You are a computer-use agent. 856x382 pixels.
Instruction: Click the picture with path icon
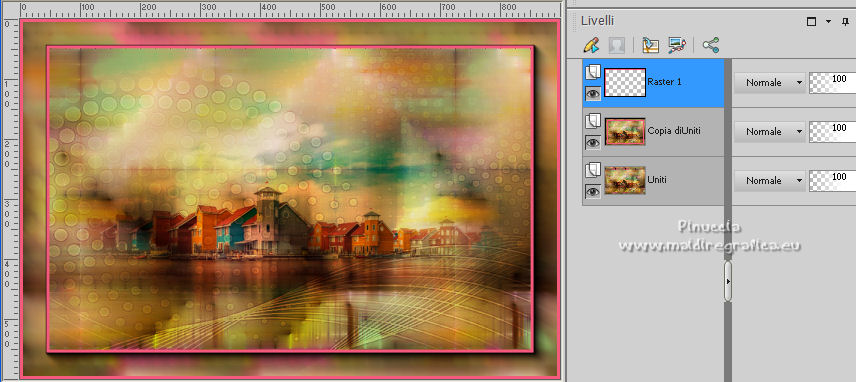point(677,45)
